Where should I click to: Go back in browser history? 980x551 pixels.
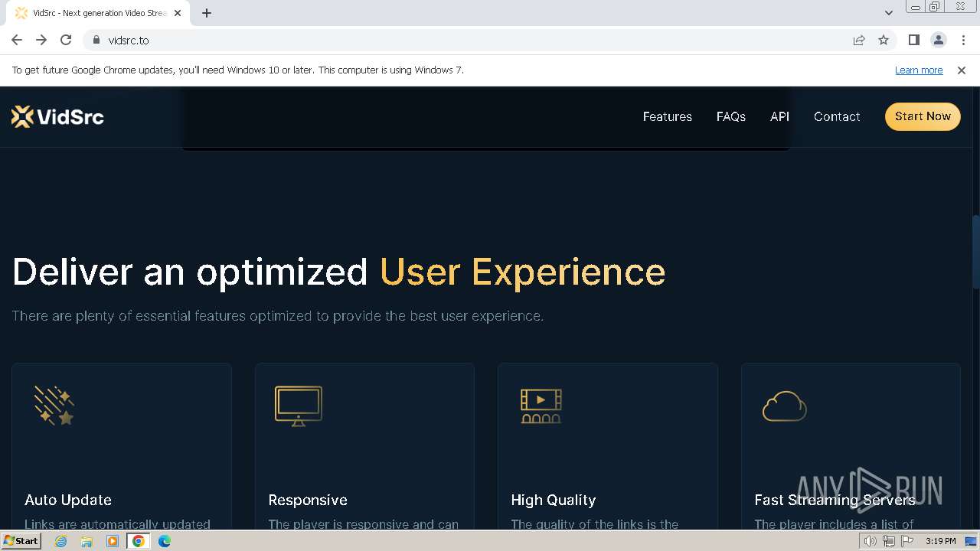(17, 40)
